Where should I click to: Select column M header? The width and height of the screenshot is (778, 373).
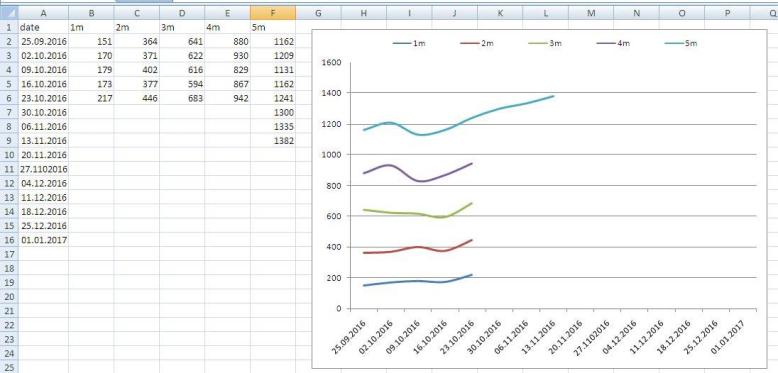[591, 13]
